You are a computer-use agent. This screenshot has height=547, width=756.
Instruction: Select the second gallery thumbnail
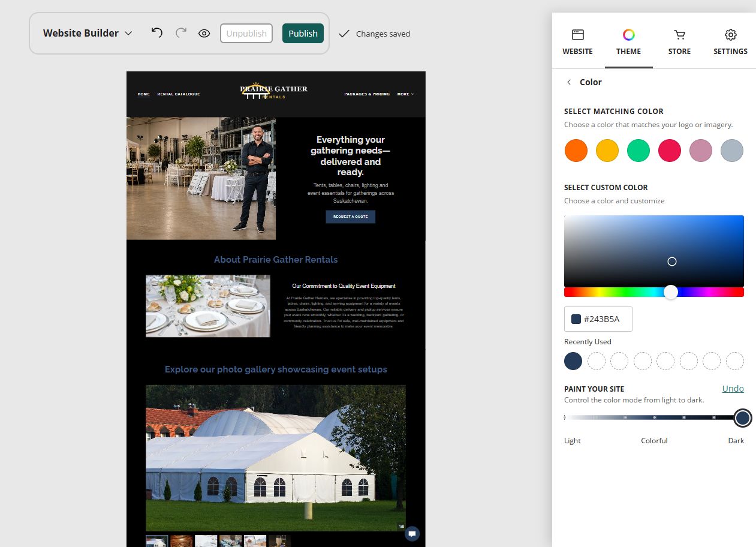click(x=182, y=541)
